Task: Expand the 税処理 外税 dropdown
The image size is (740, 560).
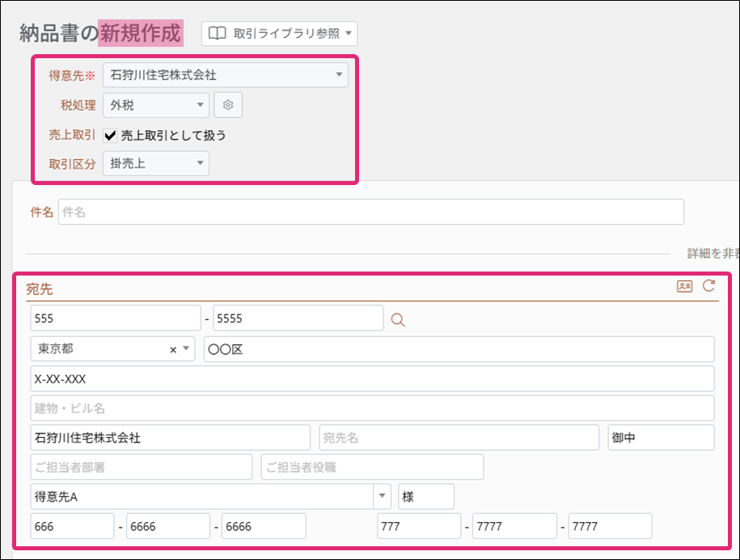Action: click(200, 105)
